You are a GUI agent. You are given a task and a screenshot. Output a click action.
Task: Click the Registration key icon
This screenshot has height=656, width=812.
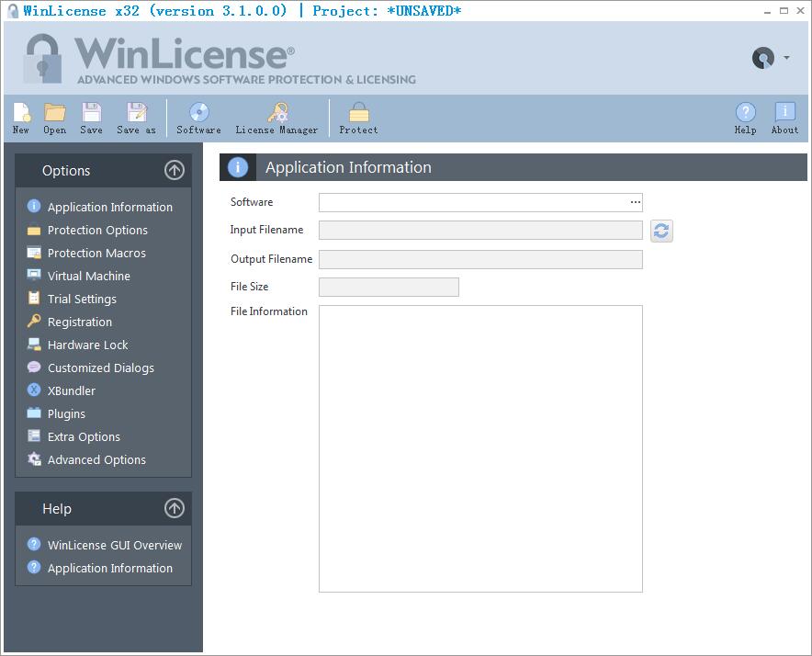[x=34, y=321]
